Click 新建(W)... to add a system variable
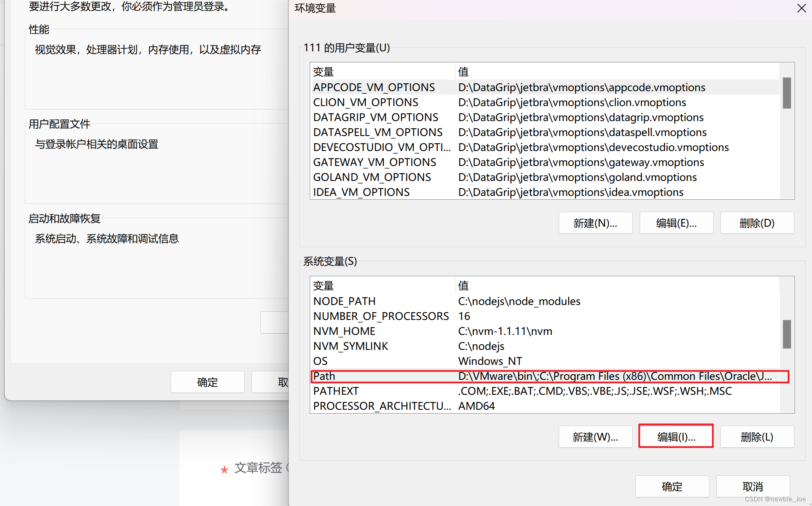The image size is (812, 506). tap(595, 437)
